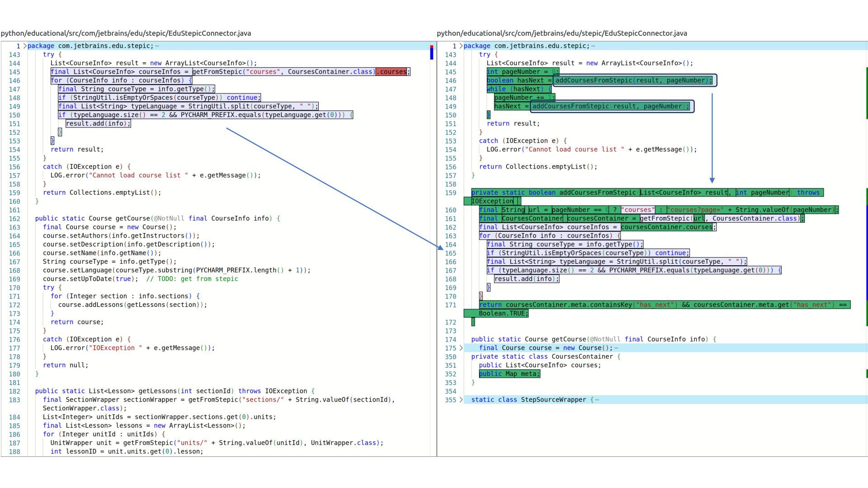Click the right pane EduStepicConnector.java file path
This screenshot has width=868, height=488.
(x=562, y=33)
